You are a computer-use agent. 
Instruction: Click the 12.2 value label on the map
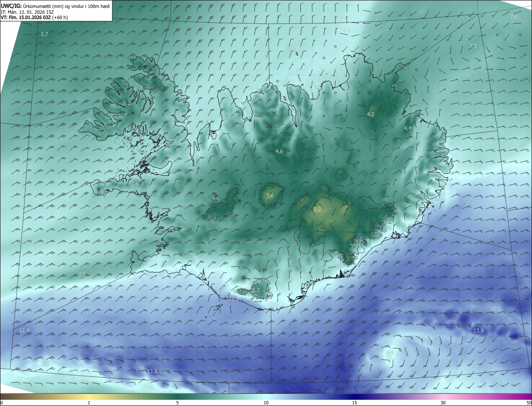pos(234,298)
